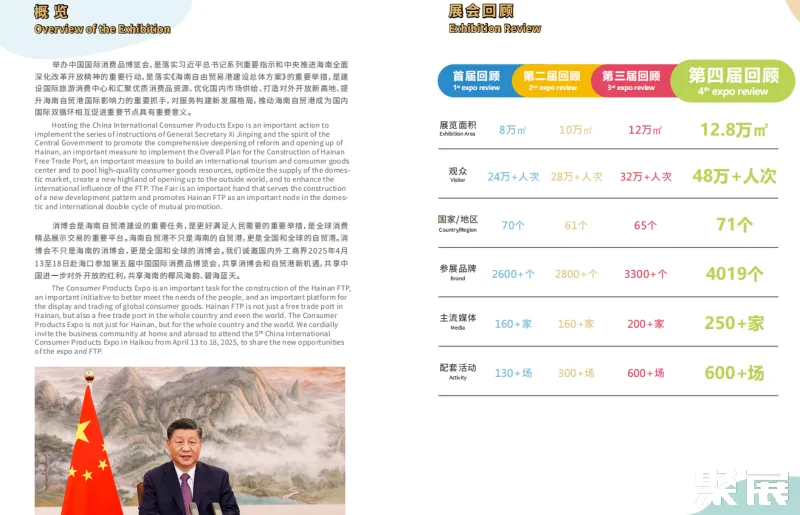The width and height of the screenshot is (800, 515).
Task: Select the 展览面积 Exhibition Area row label
Action: click(458, 128)
